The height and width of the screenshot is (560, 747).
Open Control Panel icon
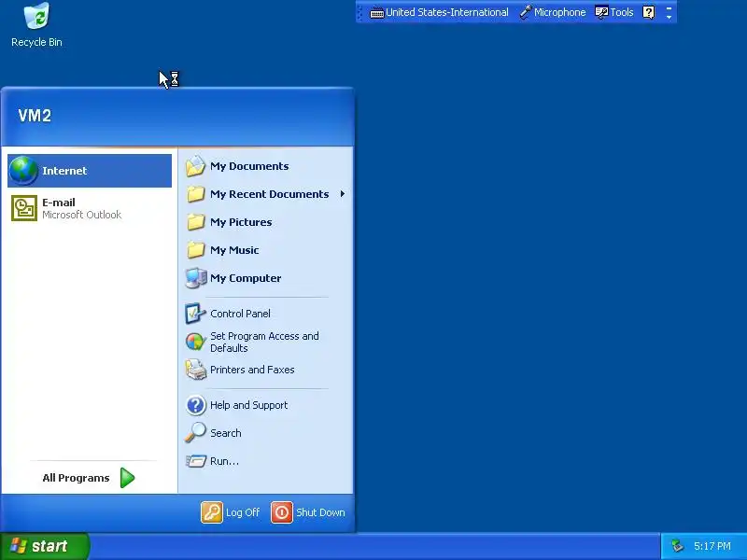[195, 314]
